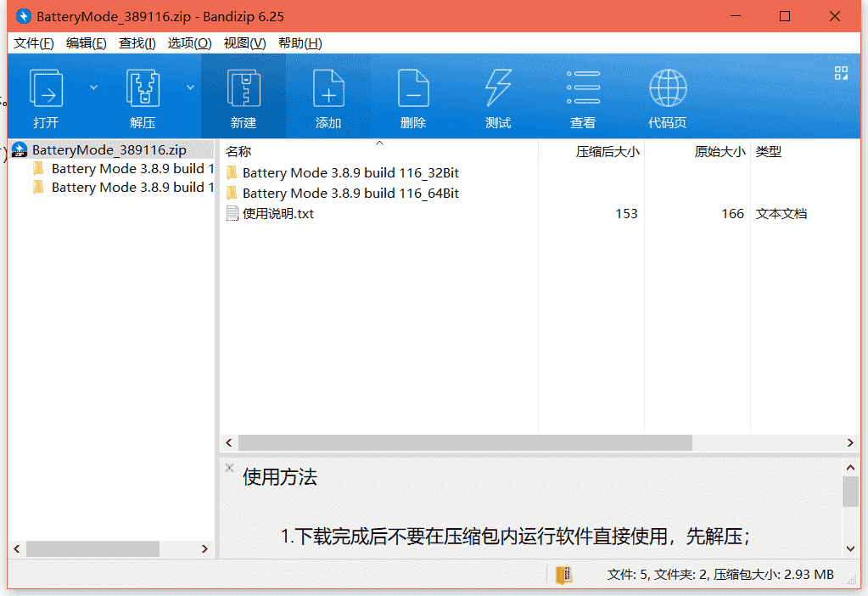Image resolution: width=868 pixels, height=596 pixels.
Task: Click the grid layout icon at toolbar right
Action: tap(841, 73)
